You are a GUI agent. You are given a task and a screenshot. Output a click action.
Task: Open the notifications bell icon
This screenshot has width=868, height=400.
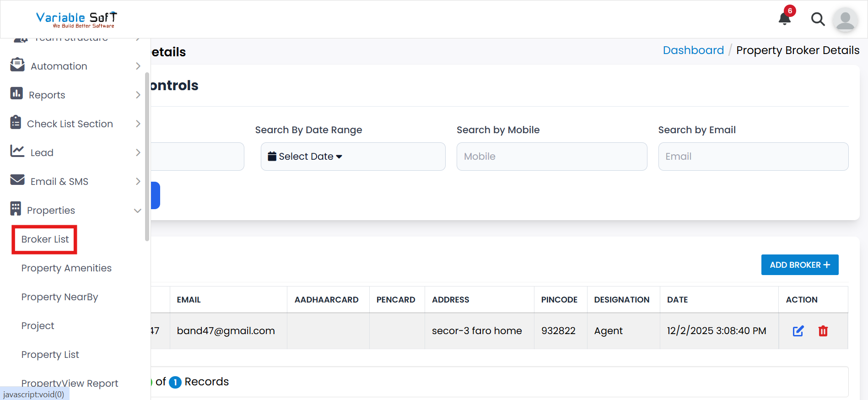[x=785, y=18]
